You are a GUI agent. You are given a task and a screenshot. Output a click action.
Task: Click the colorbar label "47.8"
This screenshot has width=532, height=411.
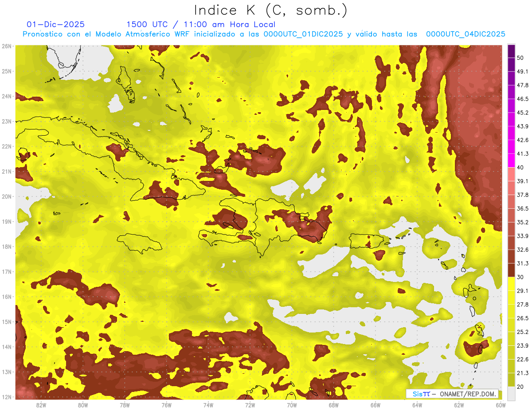[x=523, y=86]
